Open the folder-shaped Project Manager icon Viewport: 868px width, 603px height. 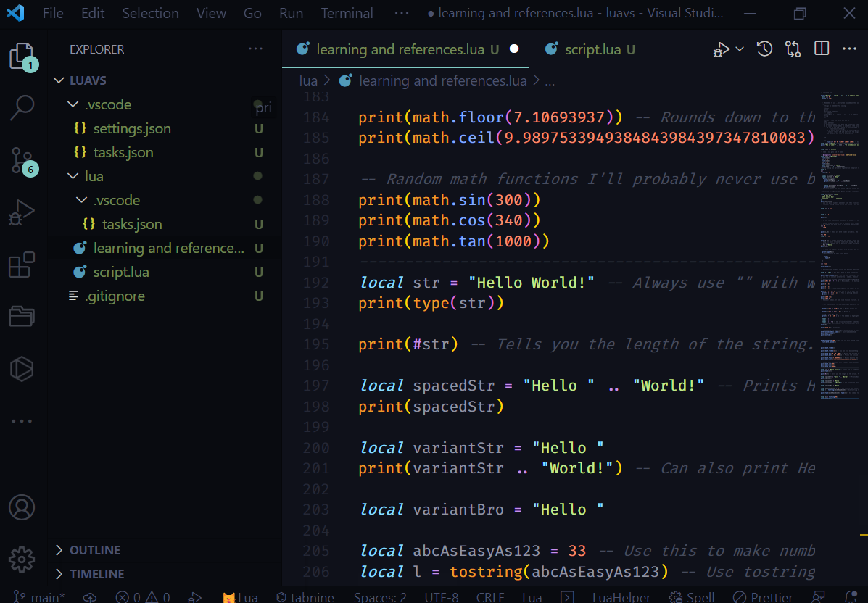point(22,317)
